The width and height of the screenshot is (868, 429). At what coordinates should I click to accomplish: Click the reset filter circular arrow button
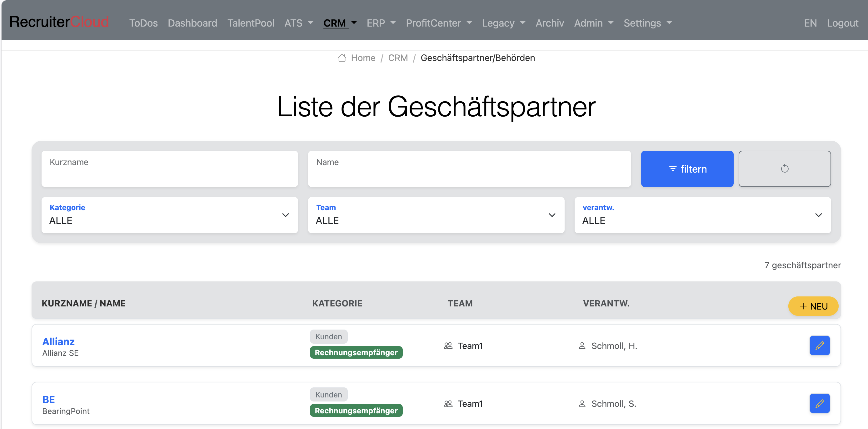pyautogui.click(x=785, y=169)
